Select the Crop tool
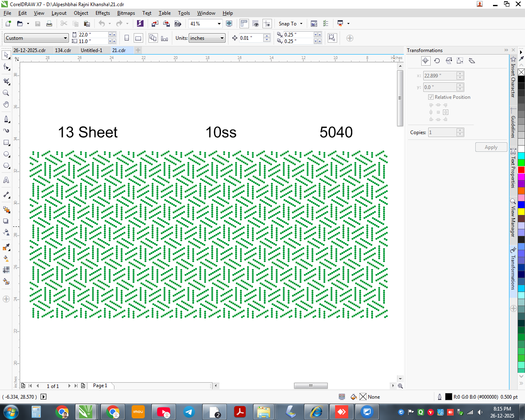The height and width of the screenshot is (420, 525). [6, 81]
